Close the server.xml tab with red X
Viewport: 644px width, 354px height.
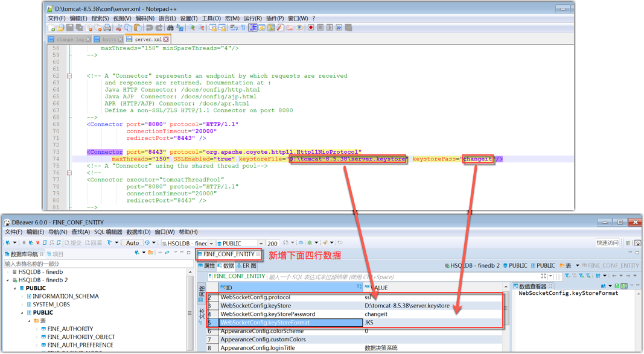(x=166, y=39)
